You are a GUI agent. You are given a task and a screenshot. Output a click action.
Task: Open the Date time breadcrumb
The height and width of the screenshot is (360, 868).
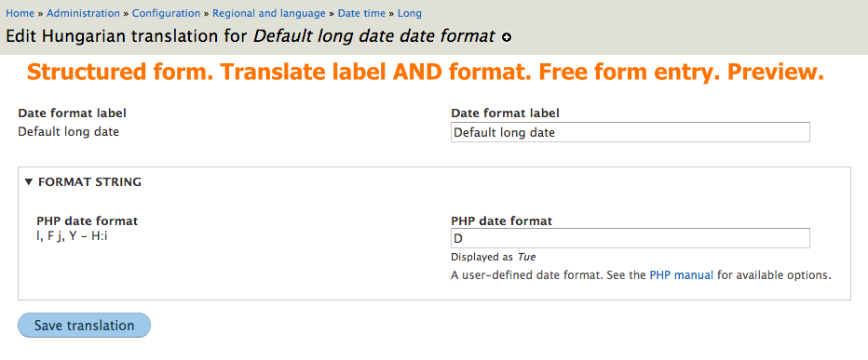point(361,13)
